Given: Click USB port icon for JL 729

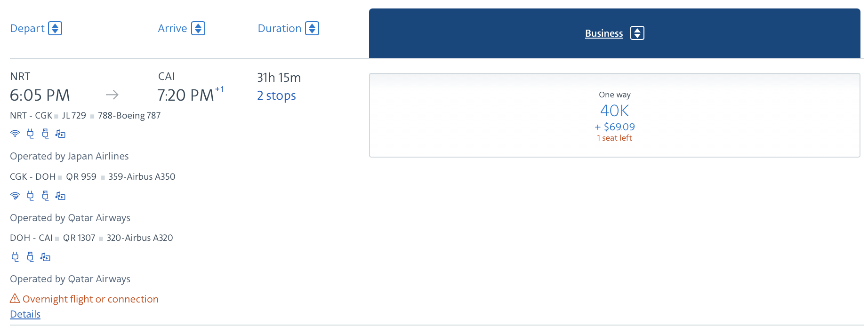Looking at the screenshot, I should point(45,134).
